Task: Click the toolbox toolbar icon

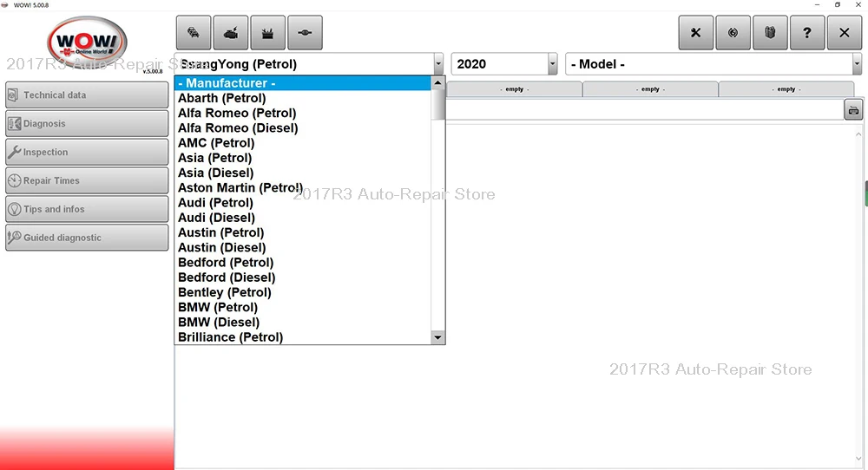Action: [x=268, y=33]
